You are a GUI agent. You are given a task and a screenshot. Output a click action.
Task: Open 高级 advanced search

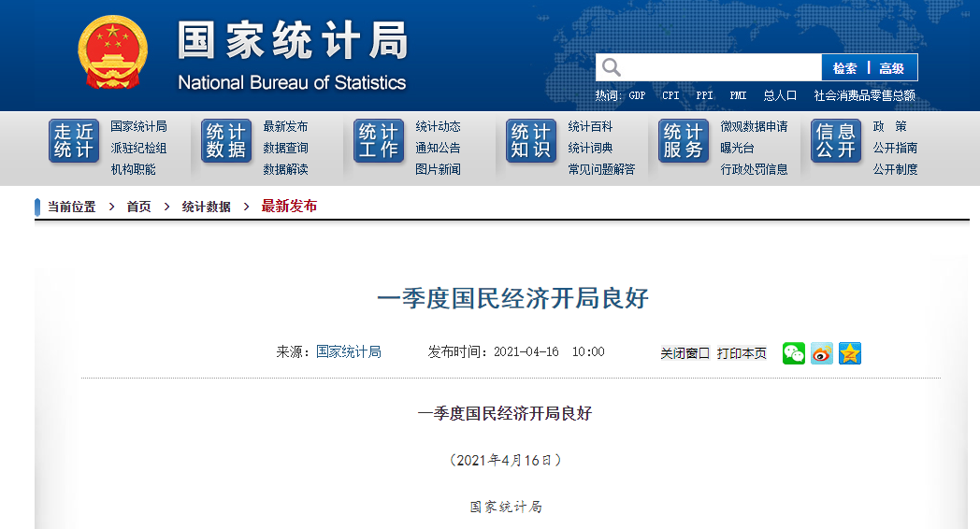pyautogui.click(x=891, y=68)
